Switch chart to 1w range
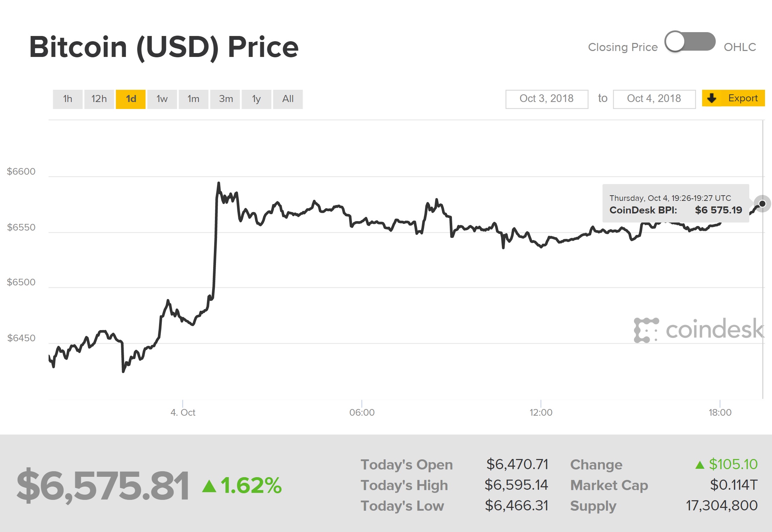Screen dimensions: 772x532 tap(162, 99)
